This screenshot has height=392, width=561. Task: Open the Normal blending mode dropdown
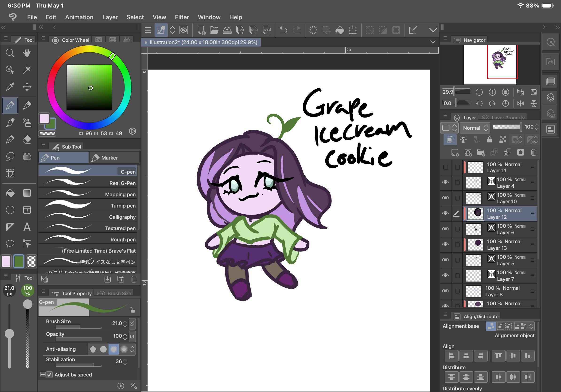(474, 128)
